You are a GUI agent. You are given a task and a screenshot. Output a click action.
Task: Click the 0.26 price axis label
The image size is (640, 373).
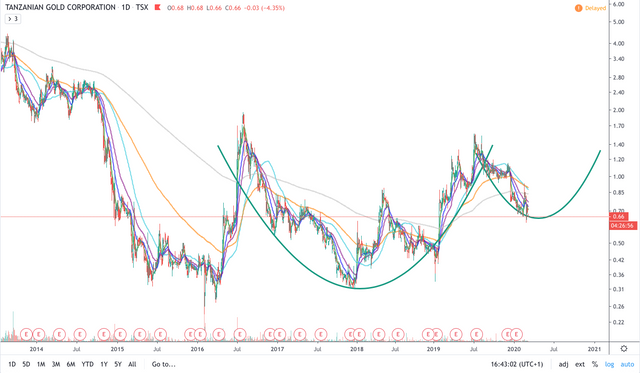click(618, 306)
